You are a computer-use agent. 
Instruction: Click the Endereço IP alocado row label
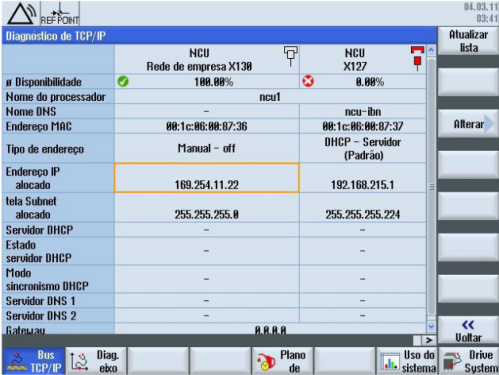33,178
